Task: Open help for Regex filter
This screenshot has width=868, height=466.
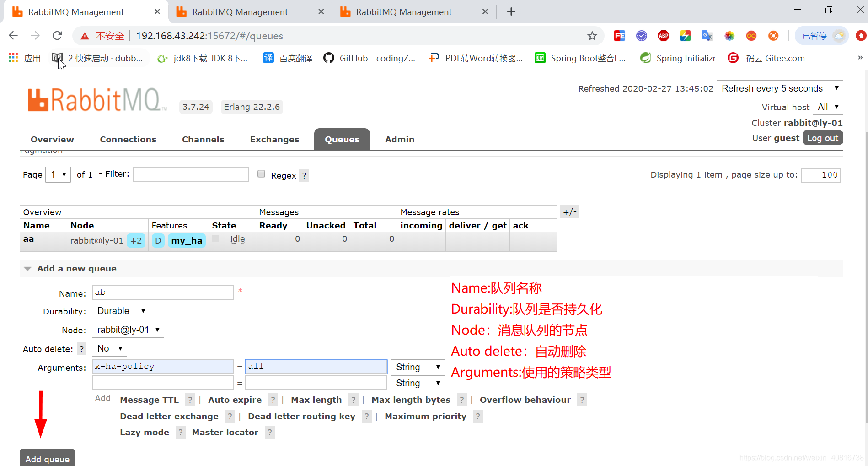Action: pos(304,175)
